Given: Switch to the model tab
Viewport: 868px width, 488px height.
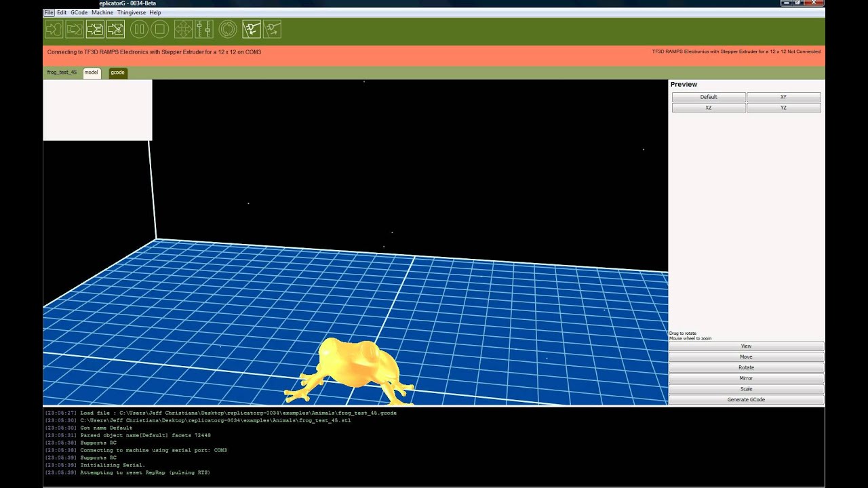Looking at the screenshot, I should [x=92, y=73].
